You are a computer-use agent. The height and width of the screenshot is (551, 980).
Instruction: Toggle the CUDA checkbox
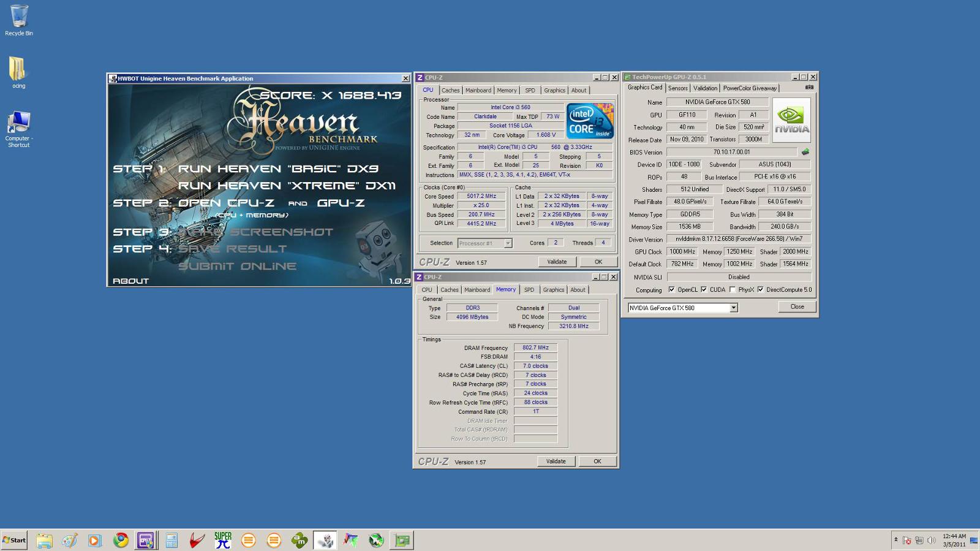704,290
